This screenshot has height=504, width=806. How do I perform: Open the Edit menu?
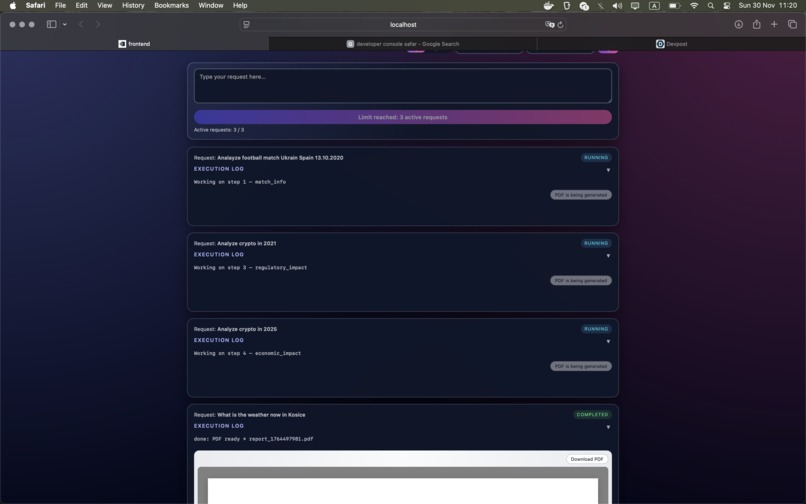click(81, 6)
